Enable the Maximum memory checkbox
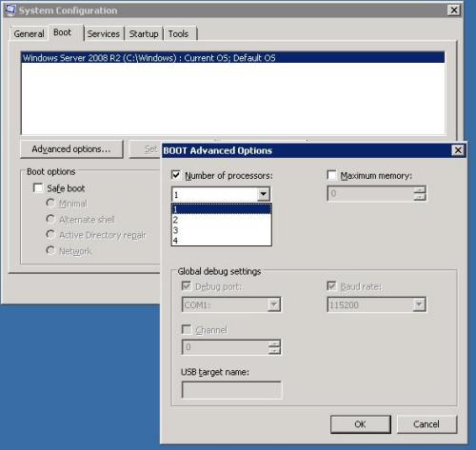 click(331, 175)
